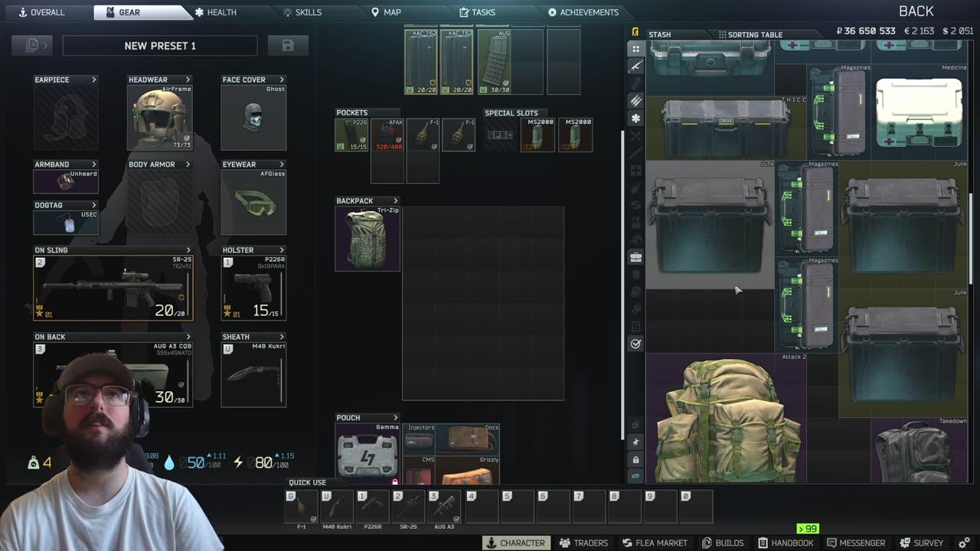Toggle the stash lock icon
Image resolution: width=980 pixels, height=551 pixels.
click(635, 459)
